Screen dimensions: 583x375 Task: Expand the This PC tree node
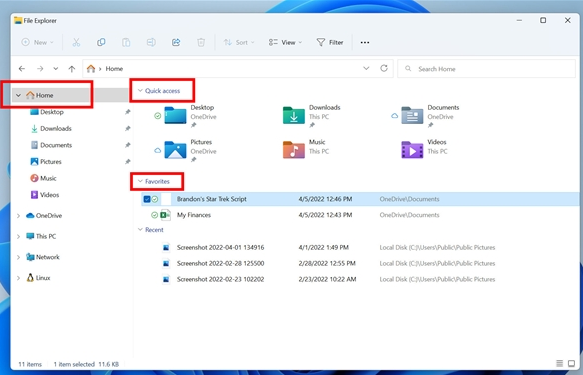(x=18, y=236)
